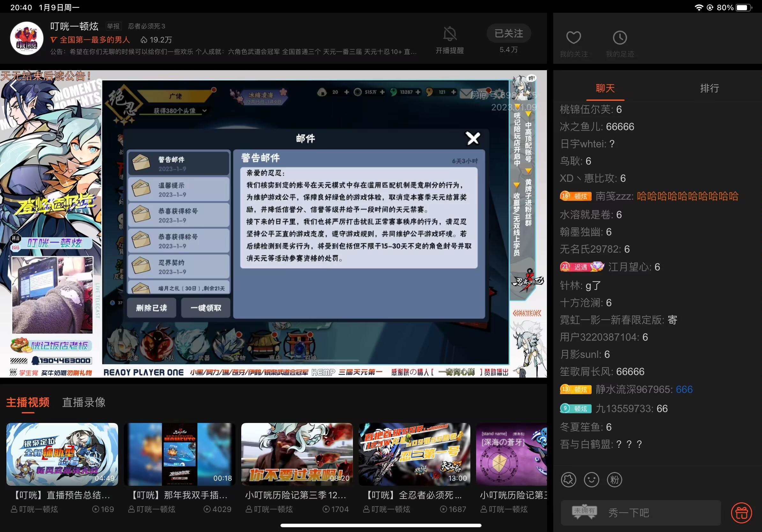Viewport: 762px width, 532px height.
Task: Tap the flower badge icon in chat bar
Action: tap(569, 480)
